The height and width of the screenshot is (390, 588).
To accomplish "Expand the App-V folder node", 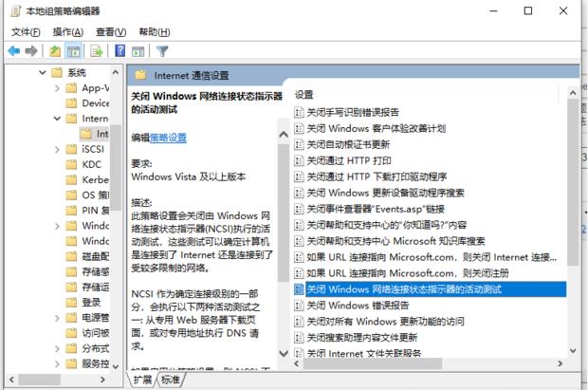I will 57,88.
